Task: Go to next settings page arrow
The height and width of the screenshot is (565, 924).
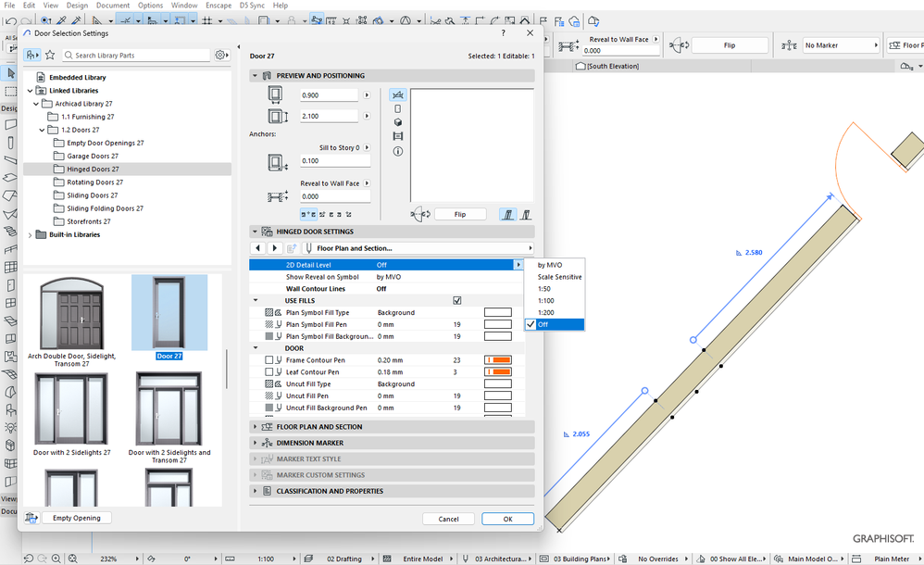Action: coord(274,248)
